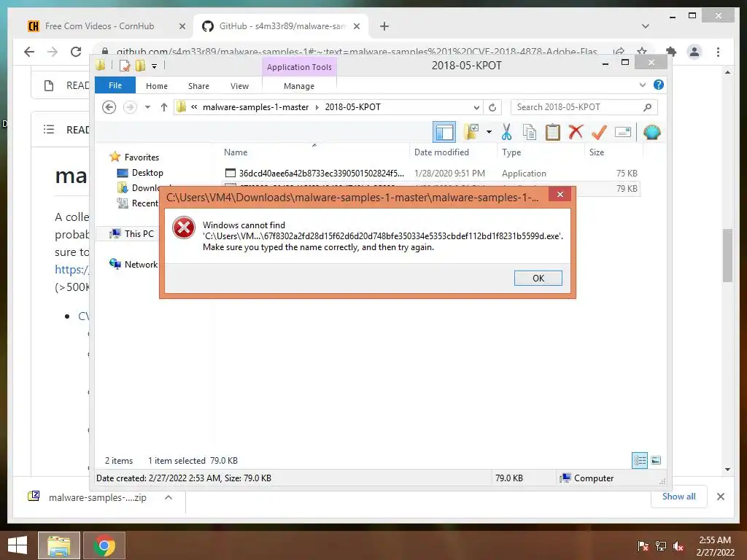
Task: Select the Application Tools contextual tab
Action: [x=299, y=67]
